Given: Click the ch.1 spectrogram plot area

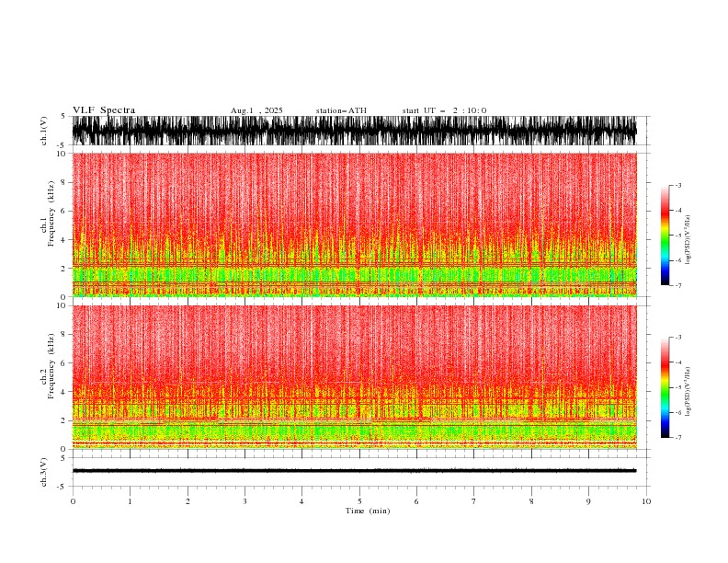Looking at the screenshot, I should 354,224.
